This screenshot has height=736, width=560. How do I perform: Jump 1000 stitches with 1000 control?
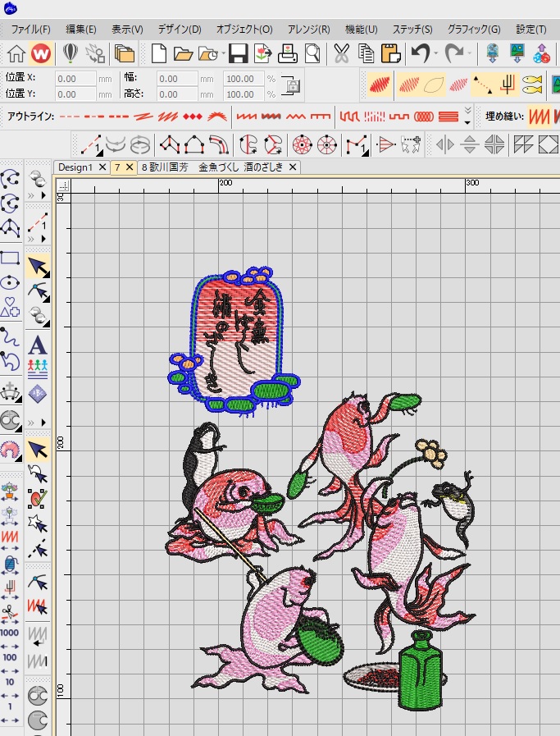[10, 633]
